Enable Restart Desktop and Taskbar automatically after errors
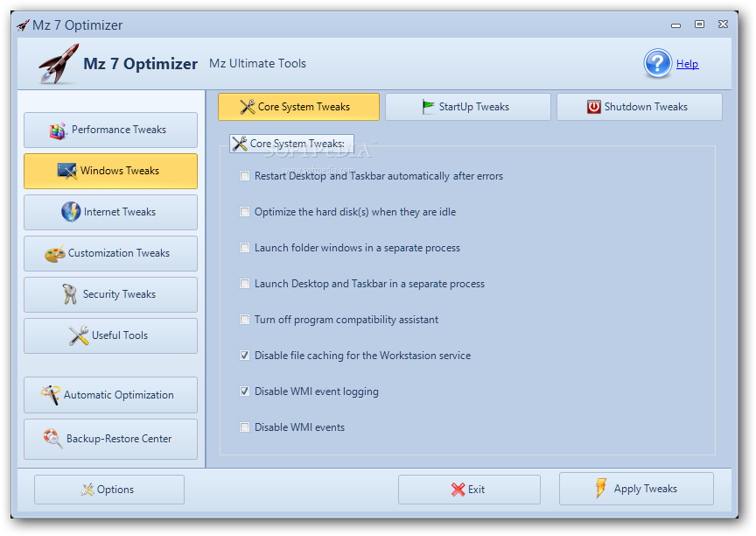Viewport: 756px width, 536px height. click(x=245, y=176)
